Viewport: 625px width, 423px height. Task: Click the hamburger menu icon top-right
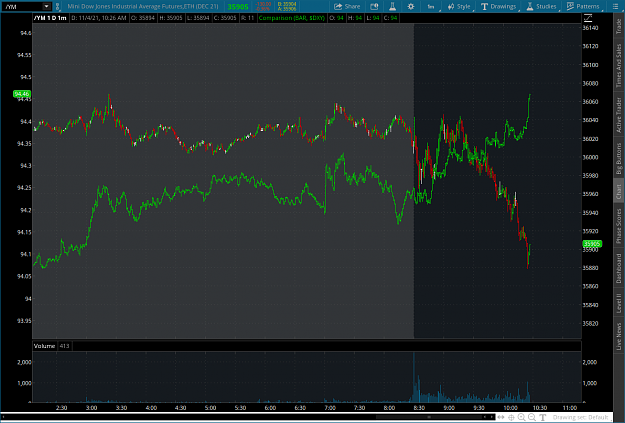pyautogui.click(x=615, y=6)
